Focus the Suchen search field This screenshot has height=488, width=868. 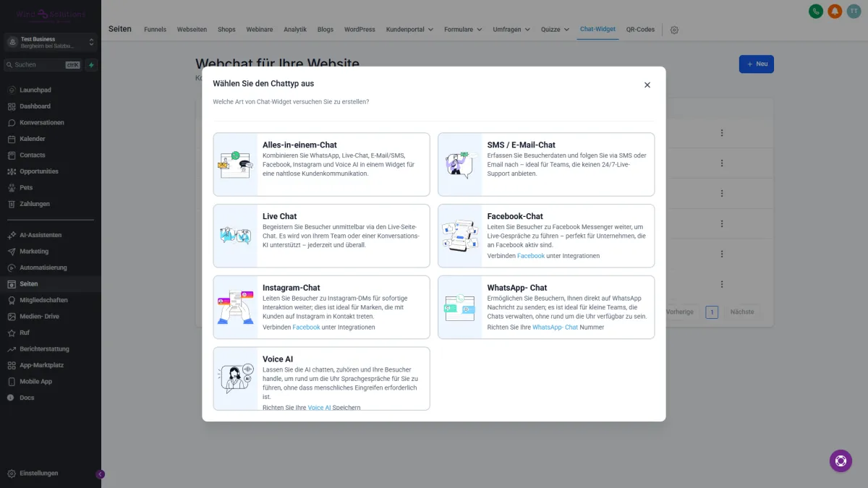pos(43,64)
